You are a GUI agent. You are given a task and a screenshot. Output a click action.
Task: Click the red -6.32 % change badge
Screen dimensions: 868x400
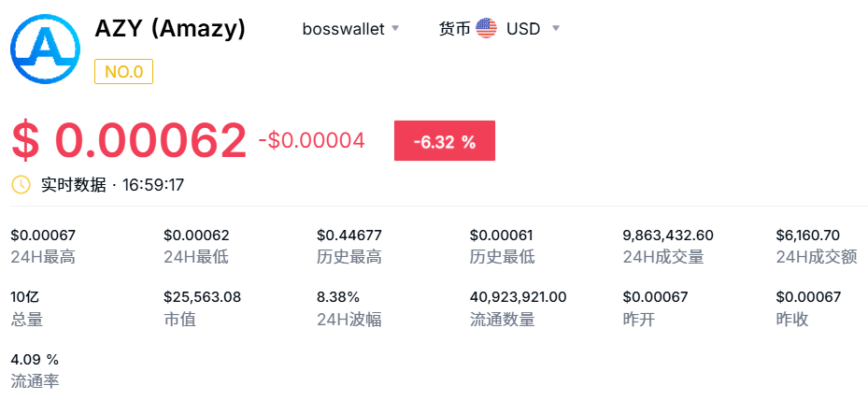tap(445, 141)
